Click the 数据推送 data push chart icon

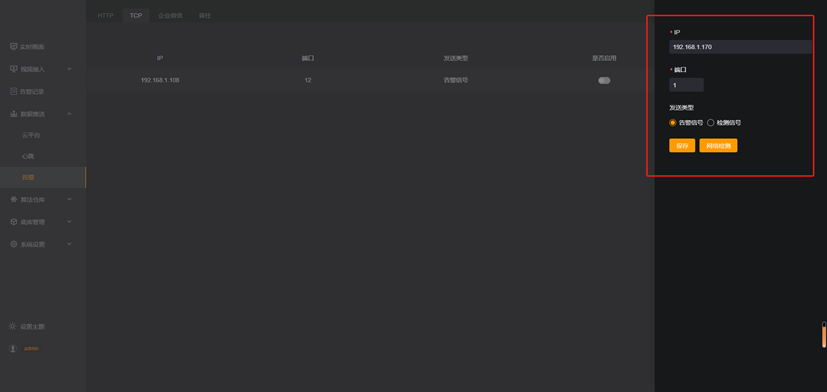point(14,114)
